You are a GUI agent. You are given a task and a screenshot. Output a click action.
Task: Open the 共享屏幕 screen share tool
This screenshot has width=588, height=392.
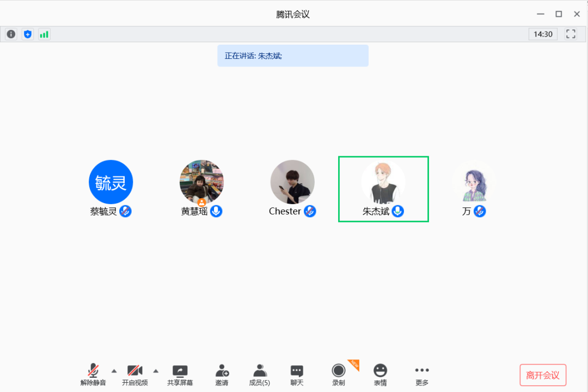(180, 375)
